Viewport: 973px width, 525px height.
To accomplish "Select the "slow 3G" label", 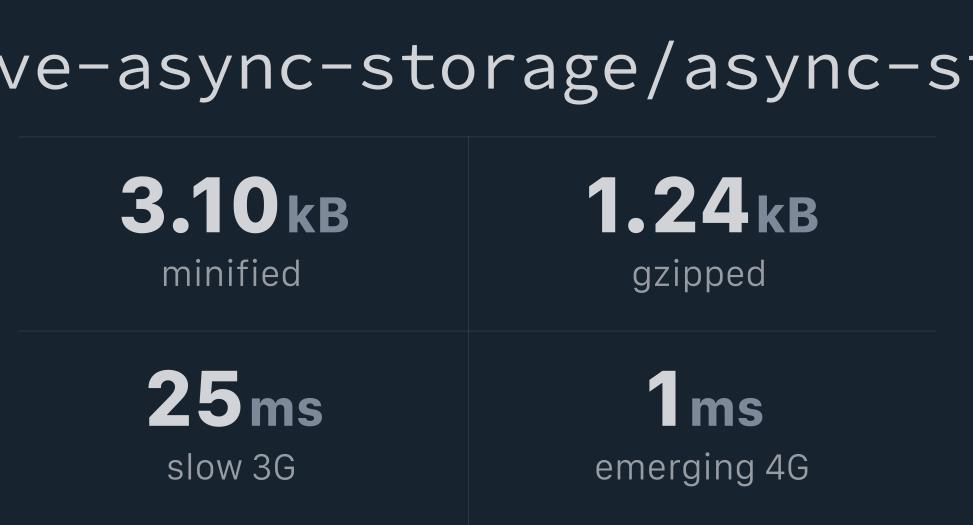I will pos(231,467).
